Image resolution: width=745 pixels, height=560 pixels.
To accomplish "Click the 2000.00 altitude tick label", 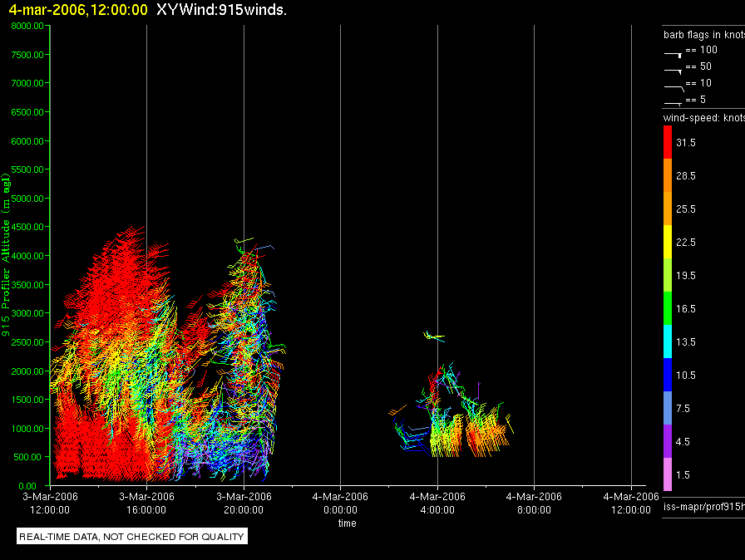I will click(x=27, y=371).
